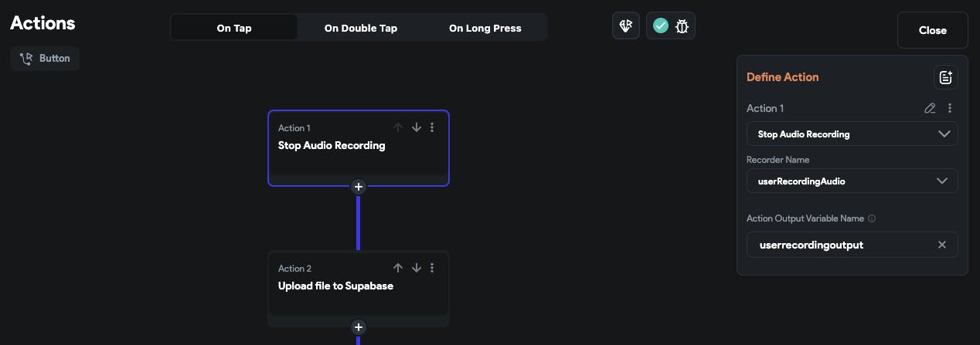Viewport: 980px width, 345px height.
Task: Move Action 2 down with its arrow
Action: pos(416,268)
